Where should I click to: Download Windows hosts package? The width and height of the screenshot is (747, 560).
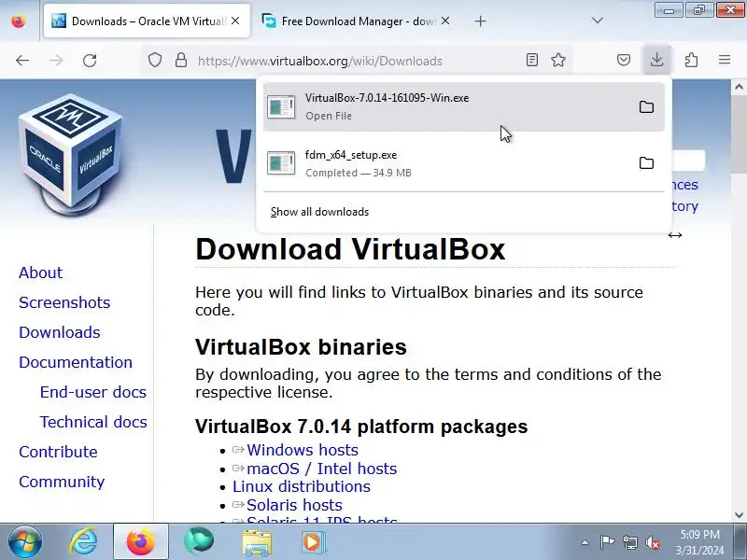(303, 450)
